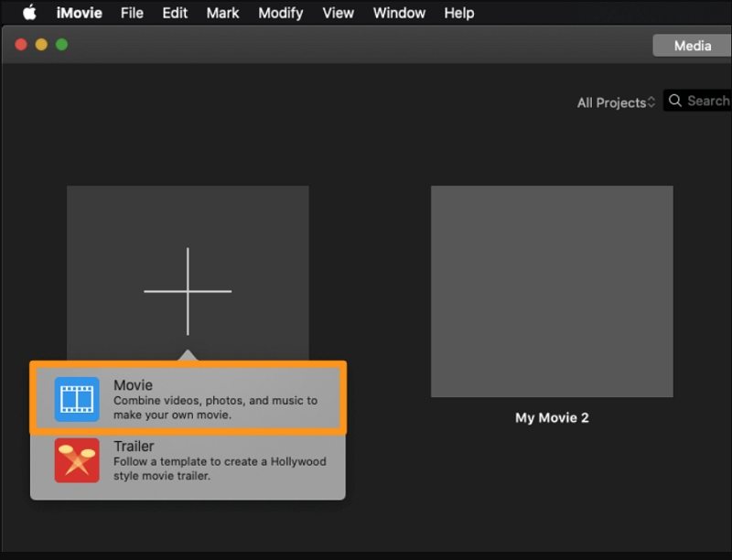Click the blue Movie filmstrip icon
The image size is (732, 560).
[x=77, y=399]
